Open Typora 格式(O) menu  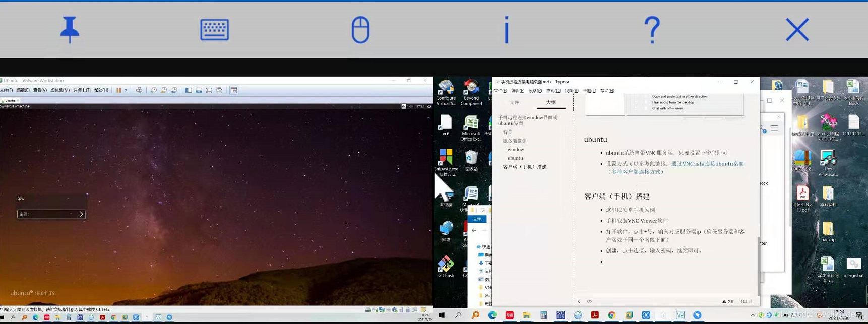click(x=553, y=91)
